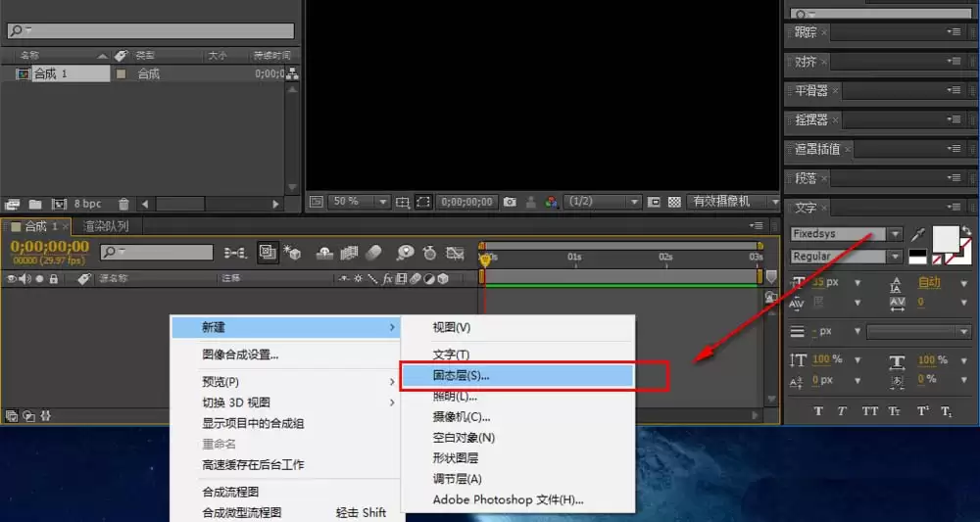Toggle the Draft 3D icon in timeline

pos(292,253)
